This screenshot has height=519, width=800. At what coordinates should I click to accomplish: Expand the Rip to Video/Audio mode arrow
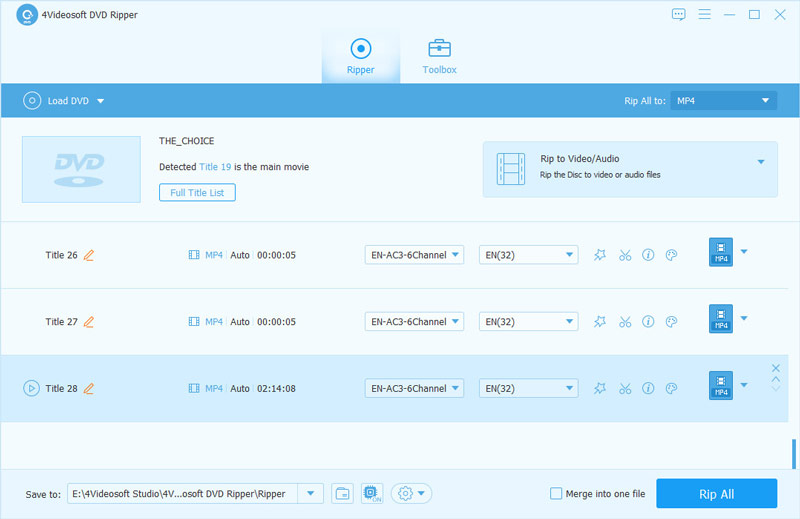click(760, 161)
